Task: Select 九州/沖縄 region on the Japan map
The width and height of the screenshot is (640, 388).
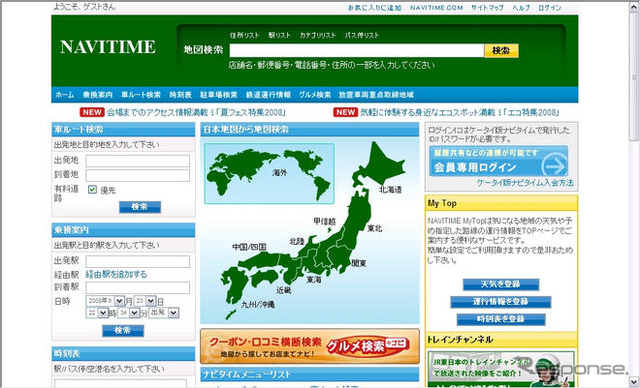Action: tap(234, 286)
